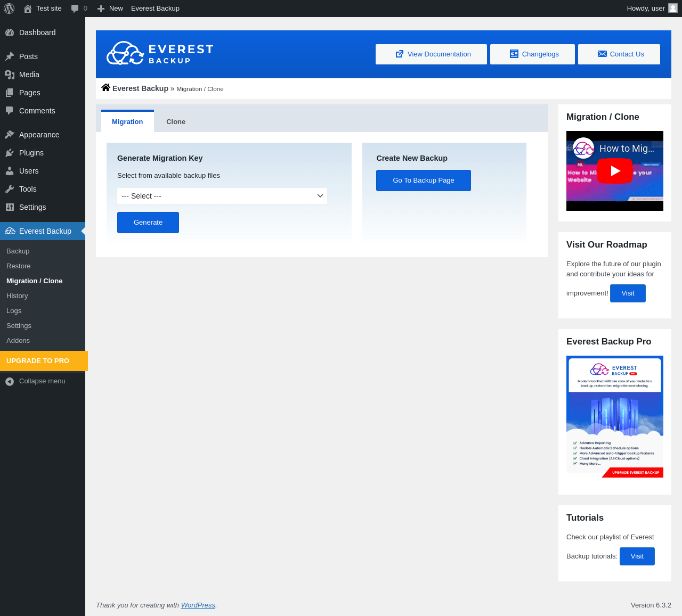Click Visit button under Tutorials
Screen dimensions: 682x616
coord(637,556)
